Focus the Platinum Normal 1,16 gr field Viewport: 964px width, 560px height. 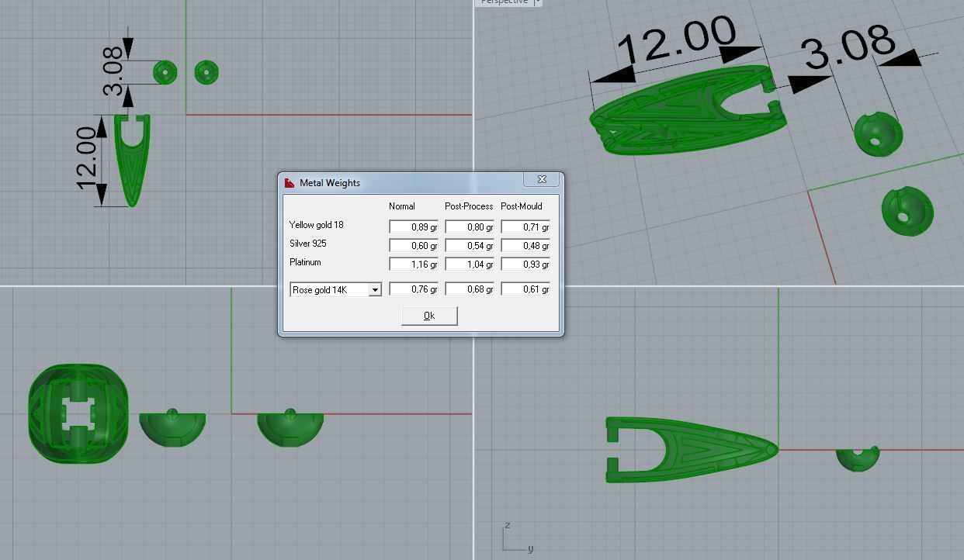[414, 264]
